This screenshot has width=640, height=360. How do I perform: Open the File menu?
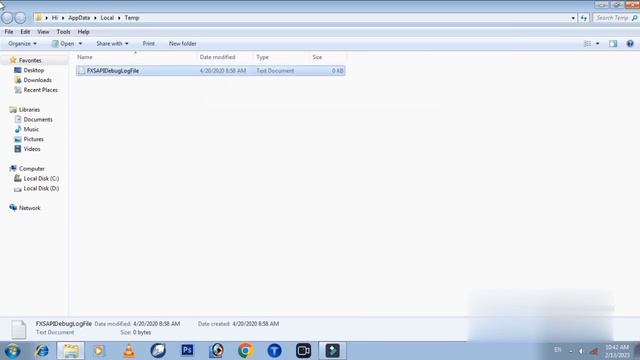tap(9, 32)
